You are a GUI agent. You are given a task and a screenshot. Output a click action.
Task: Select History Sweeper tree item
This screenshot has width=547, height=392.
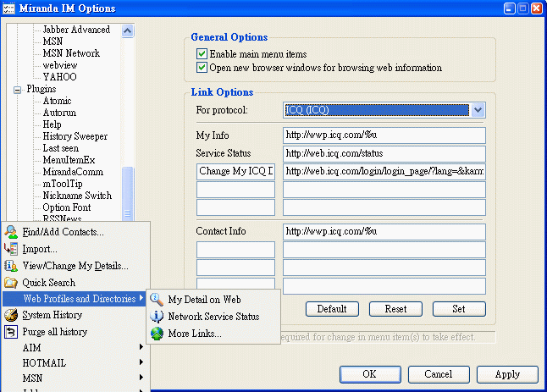[75, 136]
